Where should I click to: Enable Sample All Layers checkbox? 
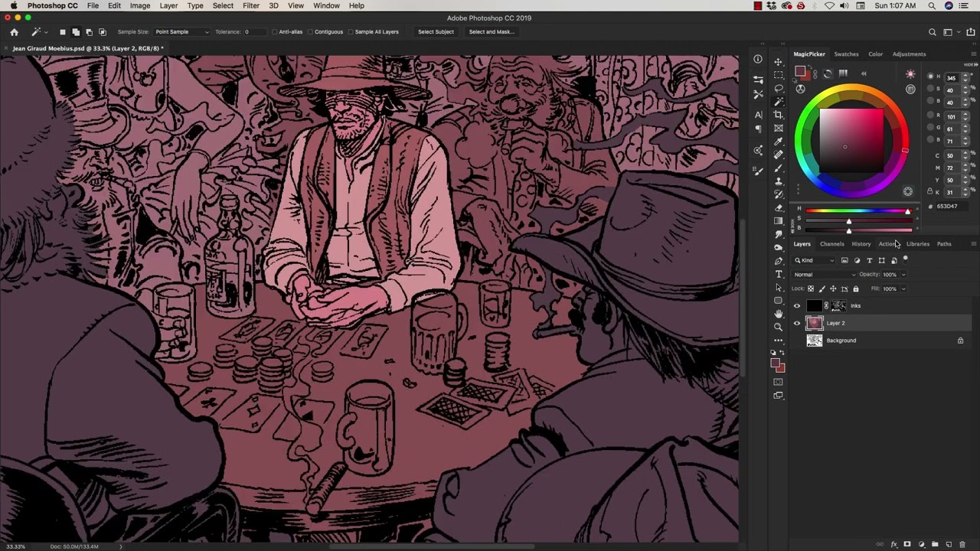coord(351,32)
